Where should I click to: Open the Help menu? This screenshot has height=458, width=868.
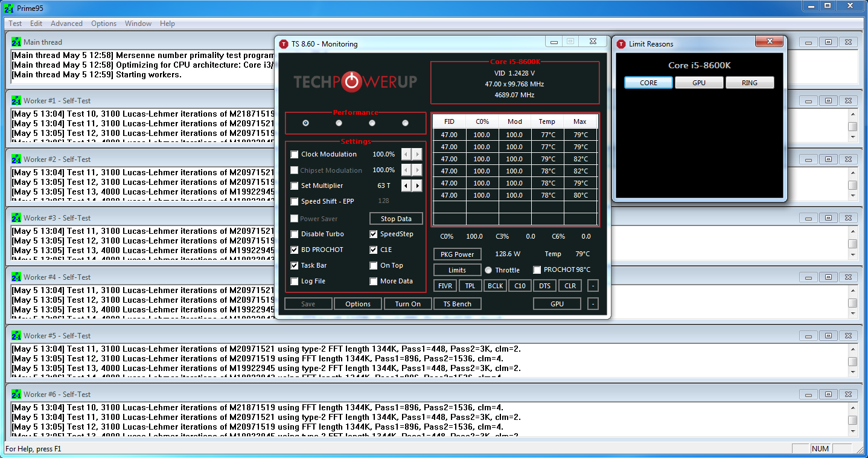(167, 24)
